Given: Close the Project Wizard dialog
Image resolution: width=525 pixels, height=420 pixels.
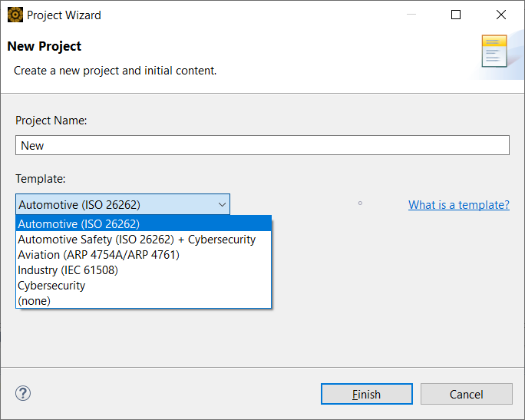Looking at the screenshot, I should point(501,15).
